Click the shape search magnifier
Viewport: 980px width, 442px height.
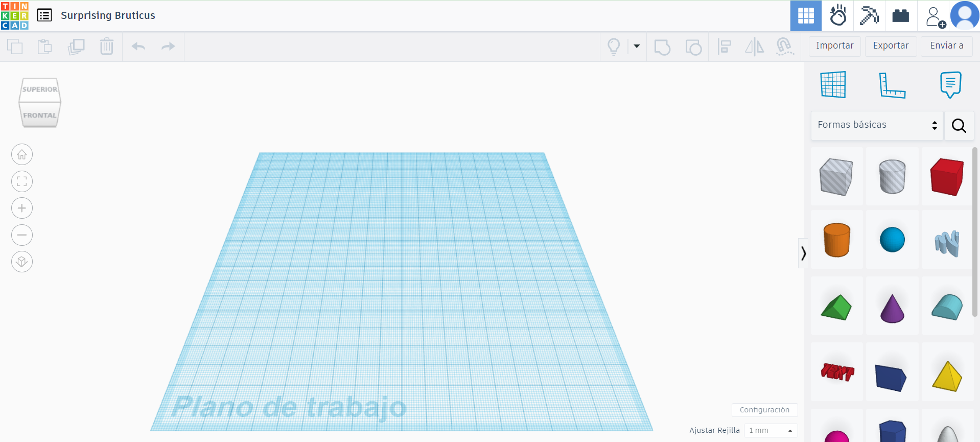[959, 126]
